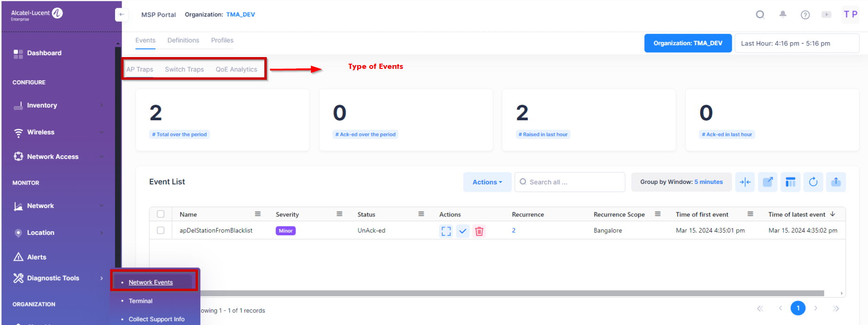
Task: Open the column settings table icon
Action: click(x=790, y=182)
